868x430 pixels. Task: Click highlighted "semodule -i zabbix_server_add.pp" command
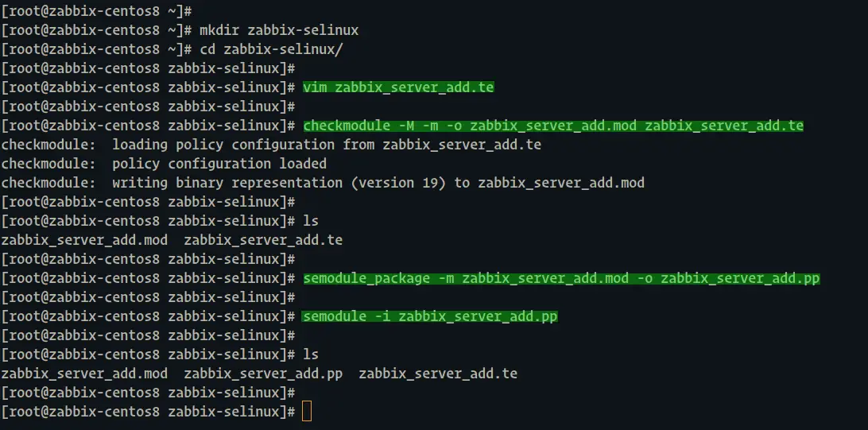click(430, 316)
